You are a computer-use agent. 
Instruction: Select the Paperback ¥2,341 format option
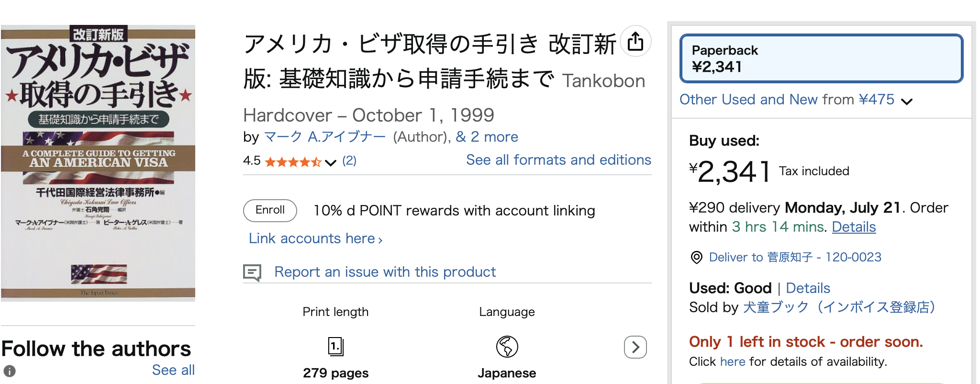(821, 58)
